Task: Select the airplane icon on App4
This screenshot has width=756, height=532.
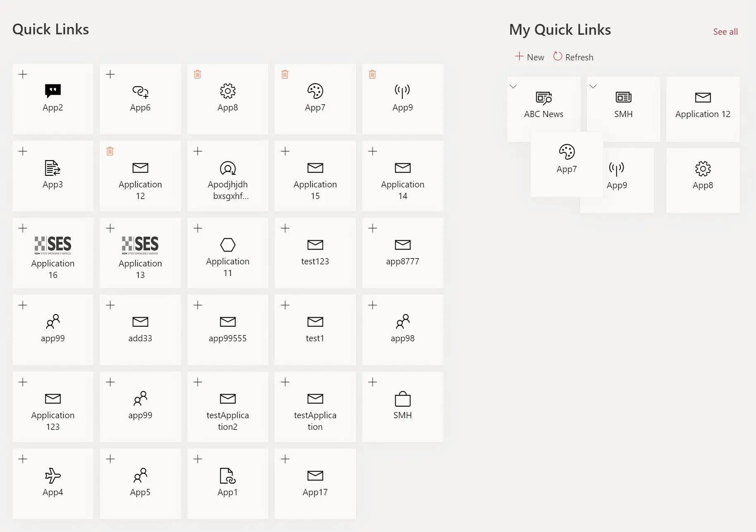Action: (x=53, y=476)
